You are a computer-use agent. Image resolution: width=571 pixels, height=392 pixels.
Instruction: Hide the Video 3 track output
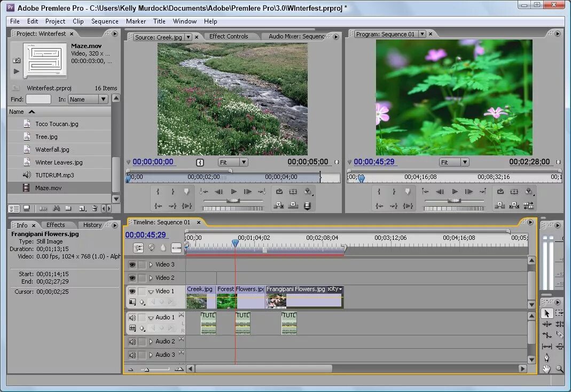pyautogui.click(x=132, y=264)
